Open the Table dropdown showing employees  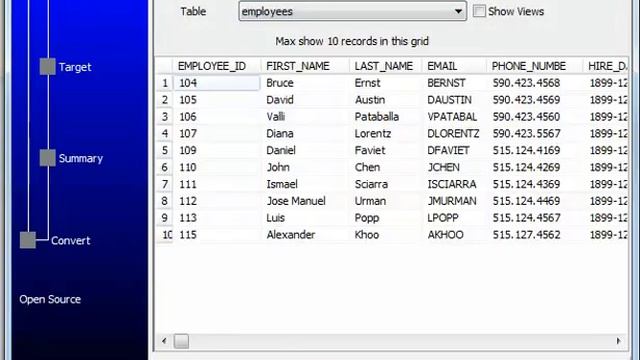(x=352, y=11)
